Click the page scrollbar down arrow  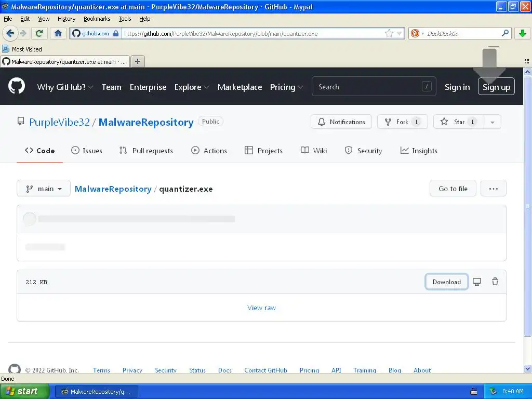click(x=527, y=369)
